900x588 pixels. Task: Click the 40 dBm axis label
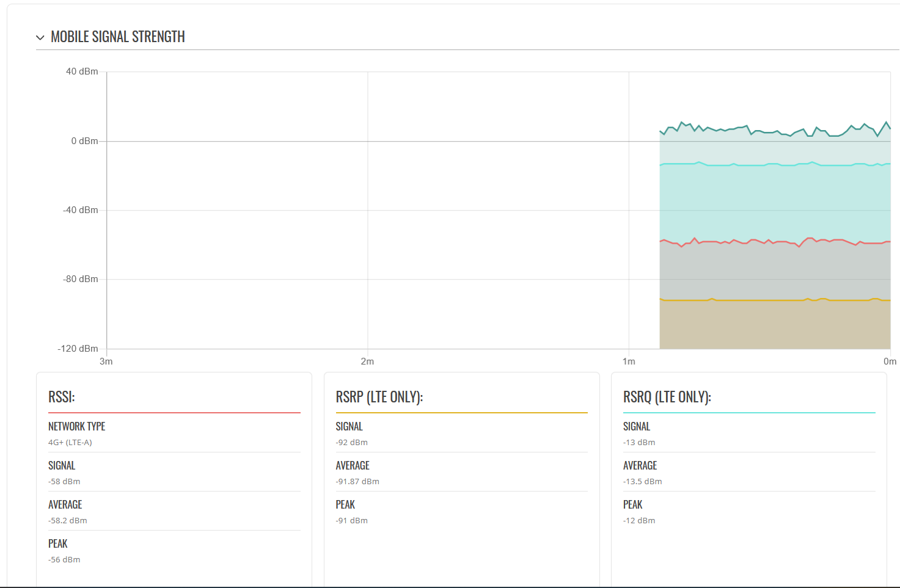pyautogui.click(x=82, y=71)
